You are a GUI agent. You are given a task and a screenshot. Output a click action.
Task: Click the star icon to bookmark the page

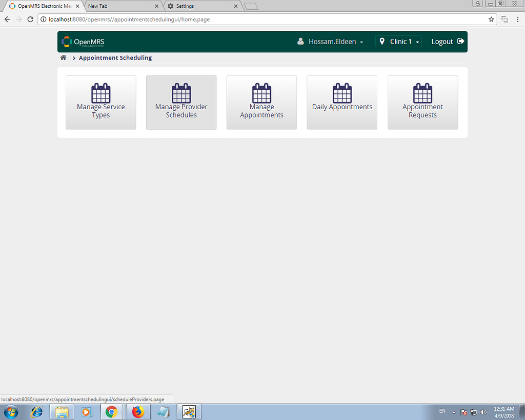click(491, 19)
